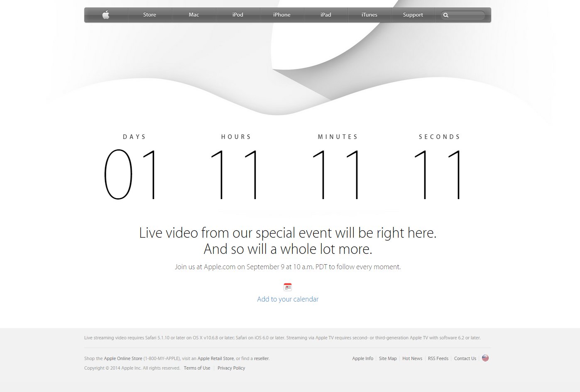Open the RSS Feeds footer link
The image size is (580, 392).
point(438,358)
